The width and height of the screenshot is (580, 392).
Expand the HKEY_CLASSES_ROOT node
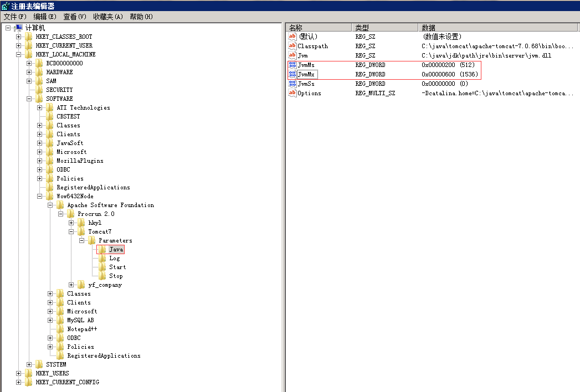click(x=18, y=37)
